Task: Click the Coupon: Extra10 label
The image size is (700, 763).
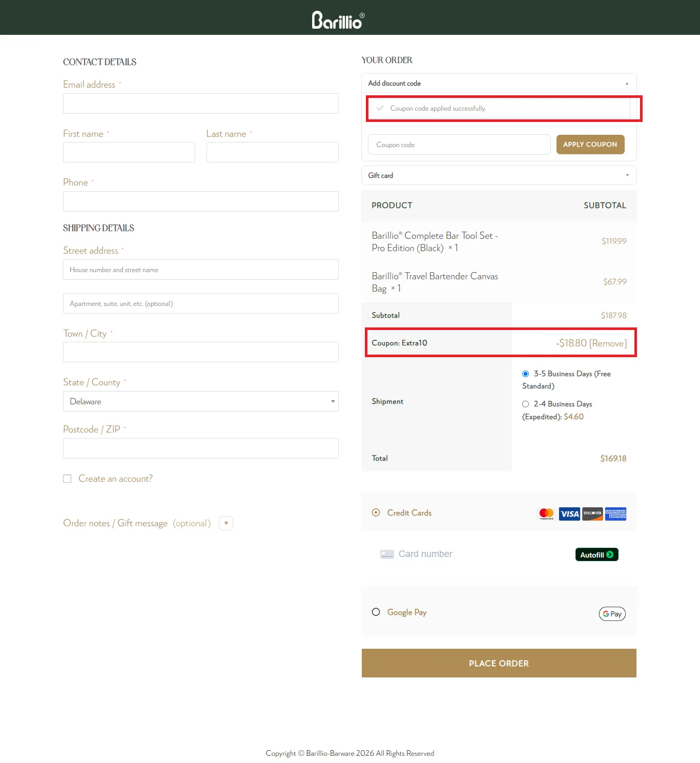Action: [x=400, y=343]
